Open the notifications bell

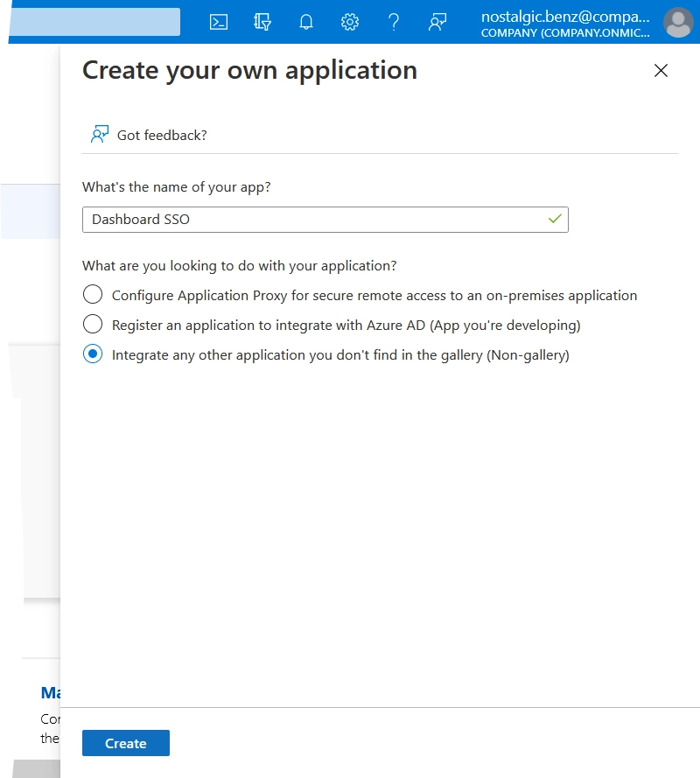click(x=306, y=22)
